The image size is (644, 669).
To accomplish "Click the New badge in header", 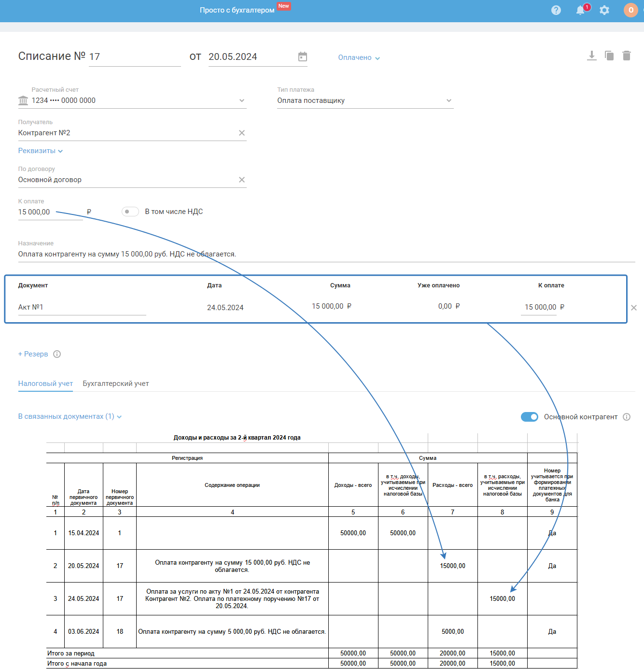I will pos(284,6).
